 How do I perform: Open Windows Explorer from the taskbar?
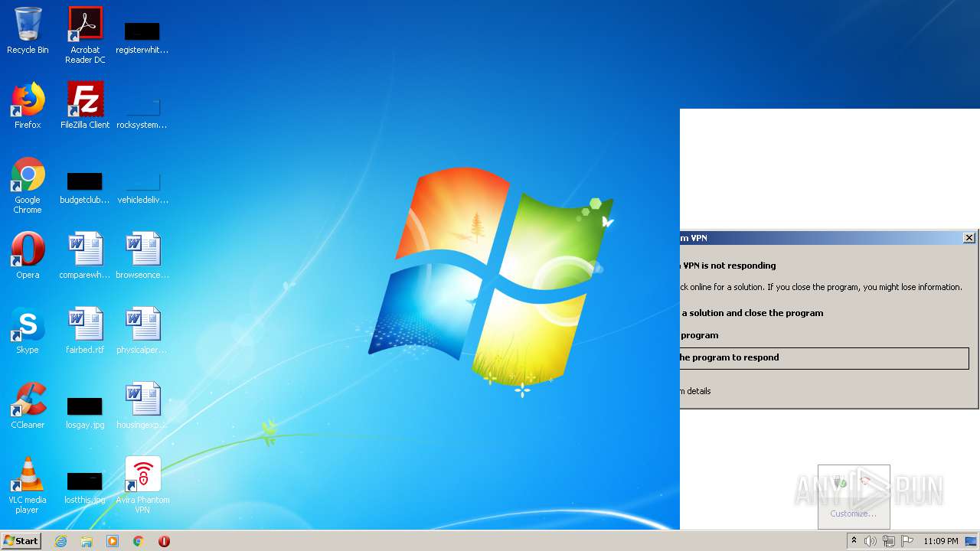(x=87, y=541)
